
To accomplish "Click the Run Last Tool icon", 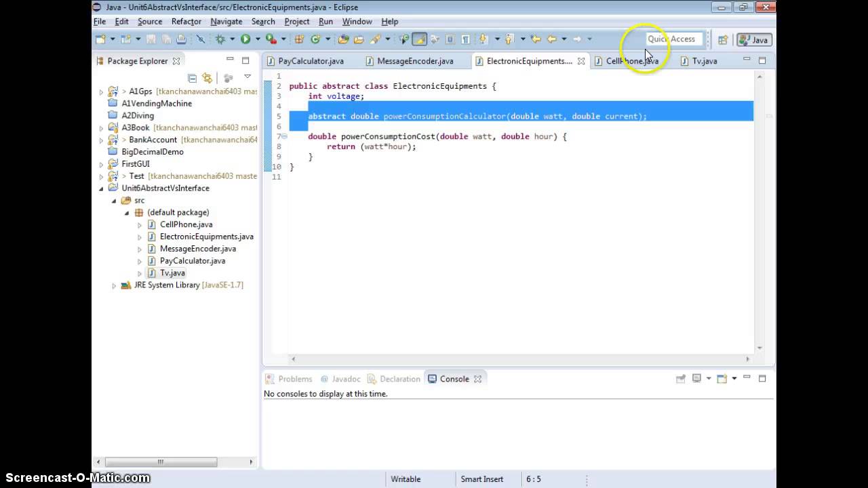I will [271, 39].
